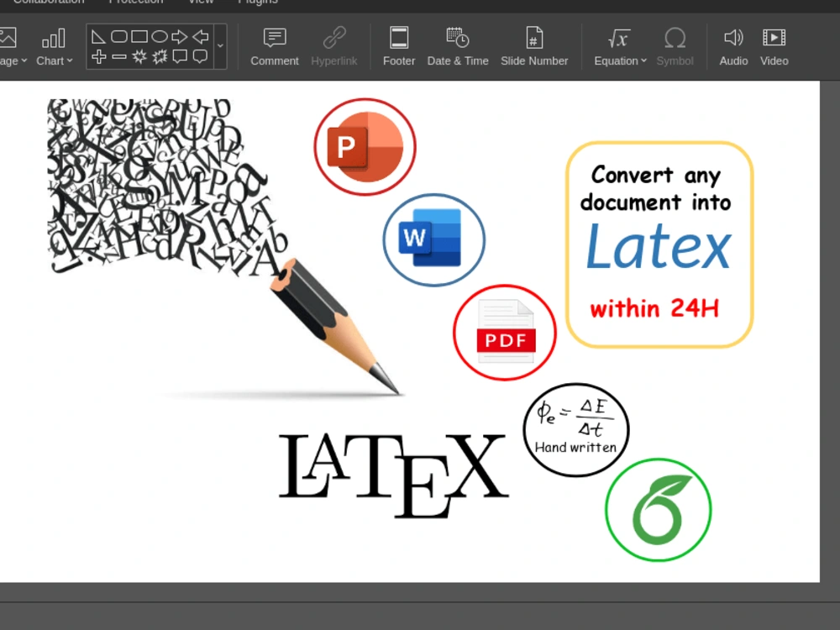Select the large LaTeX logo image
Viewport: 840px width, 630px height.
point(394,475)
